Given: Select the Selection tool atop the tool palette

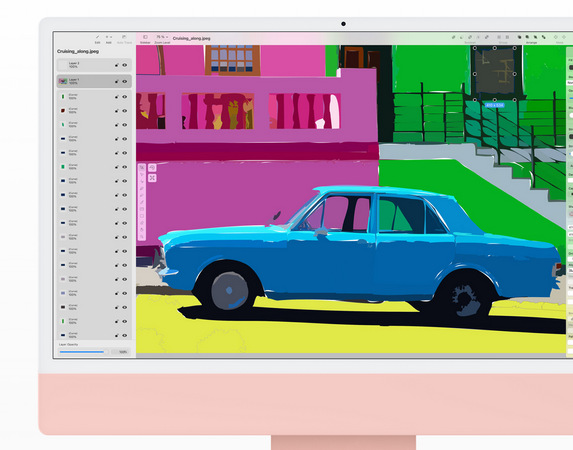Looking at the screenshot, I should click(142, 167).
